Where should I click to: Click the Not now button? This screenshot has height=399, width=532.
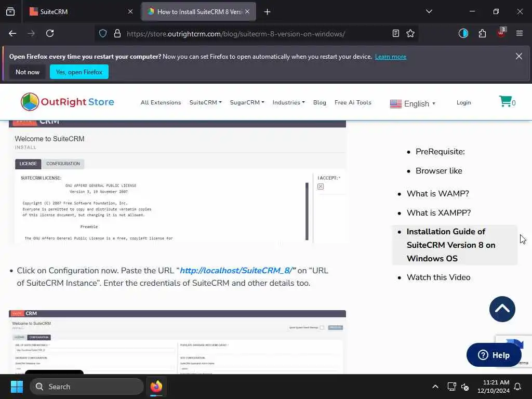tap(28, 72)
